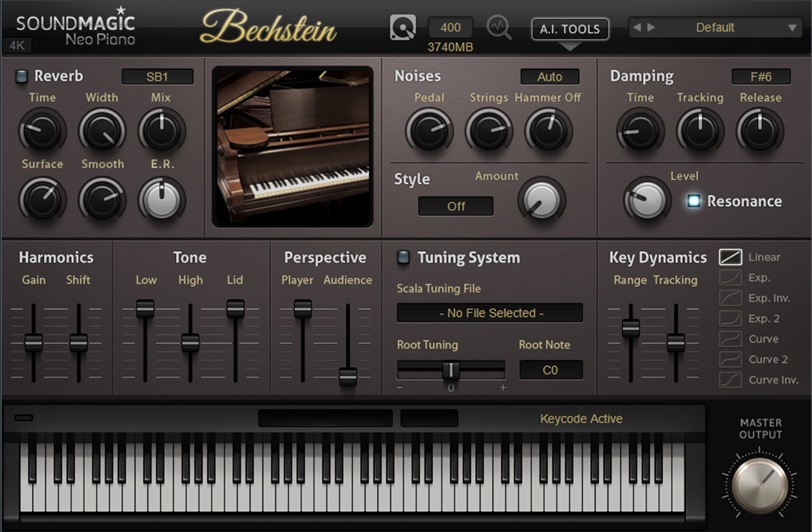Select the Exp. curve icon

[730, 278]
